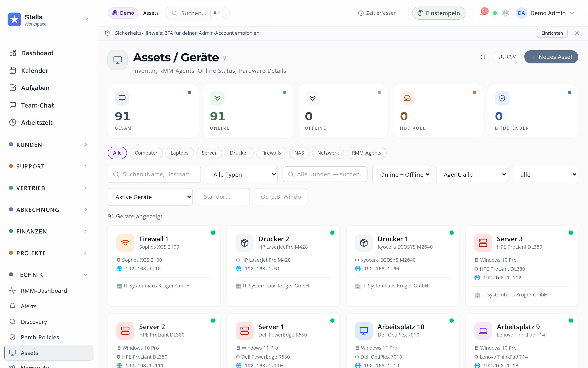588x368 pixels.
Task: Expand the Support sidebar section
Action: [49, 166]
